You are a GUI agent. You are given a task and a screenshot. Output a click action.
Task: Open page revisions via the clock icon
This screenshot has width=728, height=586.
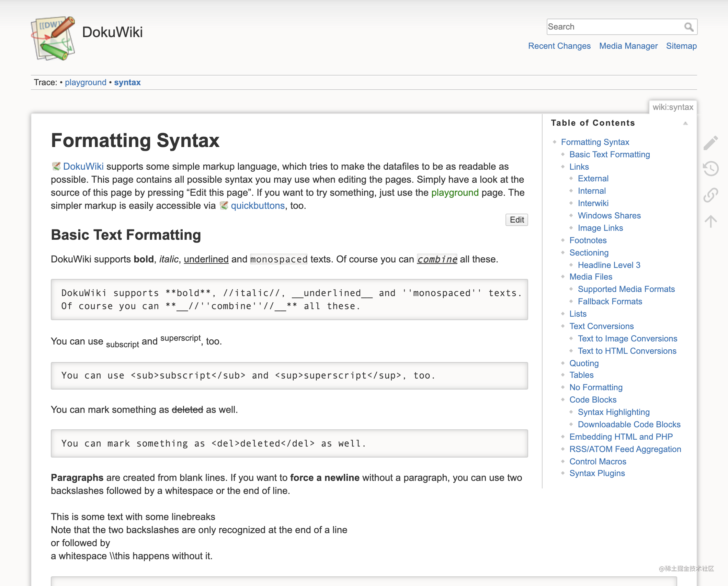(x=711, y=169)
